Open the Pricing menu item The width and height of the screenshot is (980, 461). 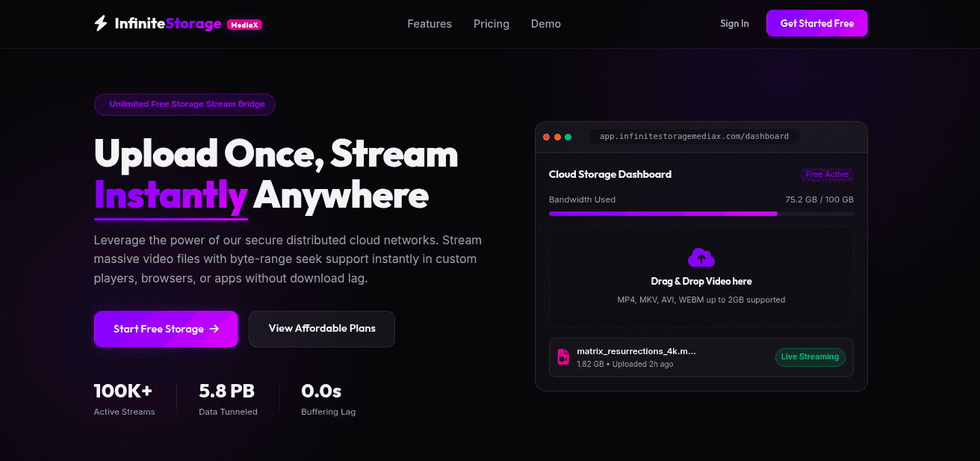[491, 24]
